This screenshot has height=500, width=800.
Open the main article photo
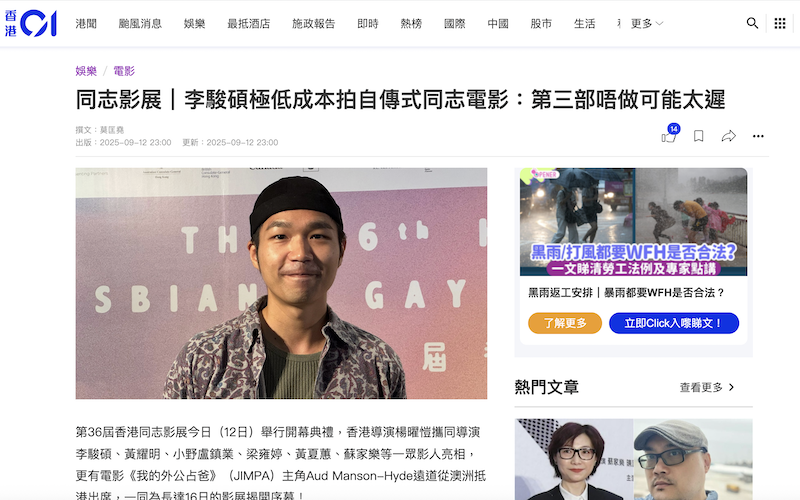[x=281, y=283]
